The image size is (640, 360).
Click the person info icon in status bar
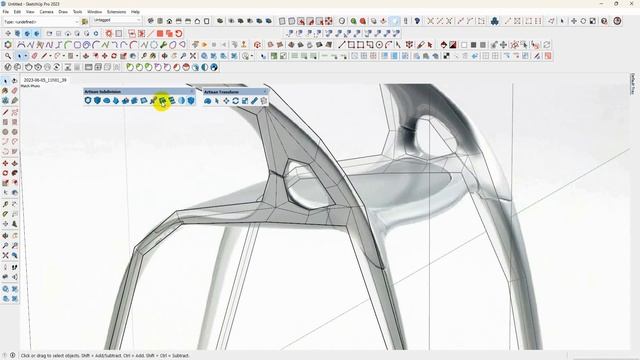(13, 356)
